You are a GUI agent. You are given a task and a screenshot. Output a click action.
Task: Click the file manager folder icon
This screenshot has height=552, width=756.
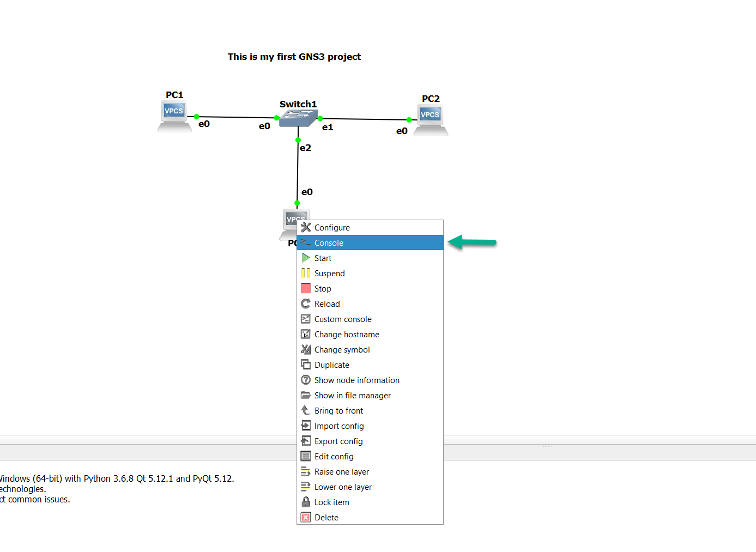point(306,395)
